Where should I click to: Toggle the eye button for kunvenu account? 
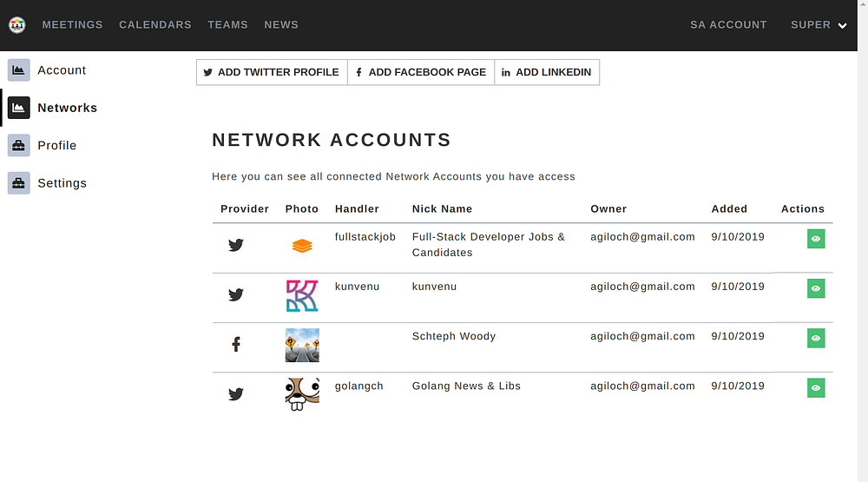point(816,288)
